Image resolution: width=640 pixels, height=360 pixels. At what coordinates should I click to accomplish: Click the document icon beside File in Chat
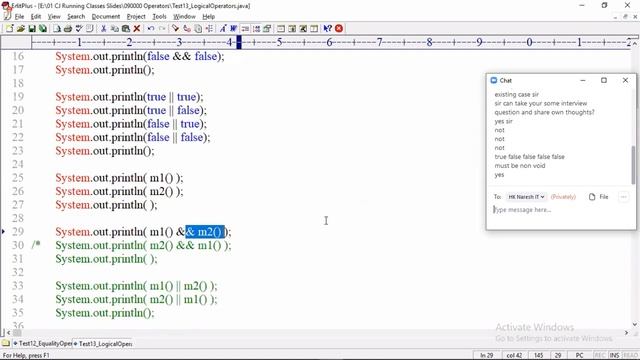click(x=592, y=197)
